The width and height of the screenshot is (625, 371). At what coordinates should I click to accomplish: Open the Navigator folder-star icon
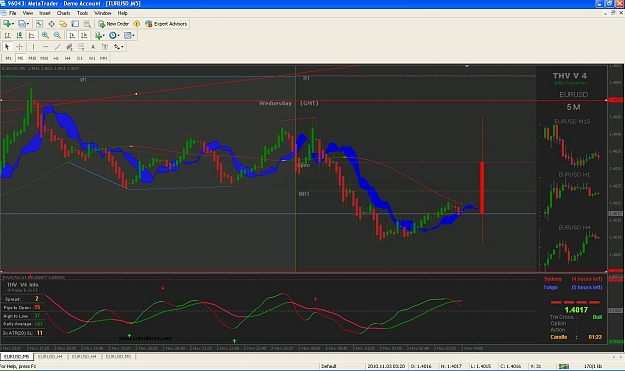point(63,24)
